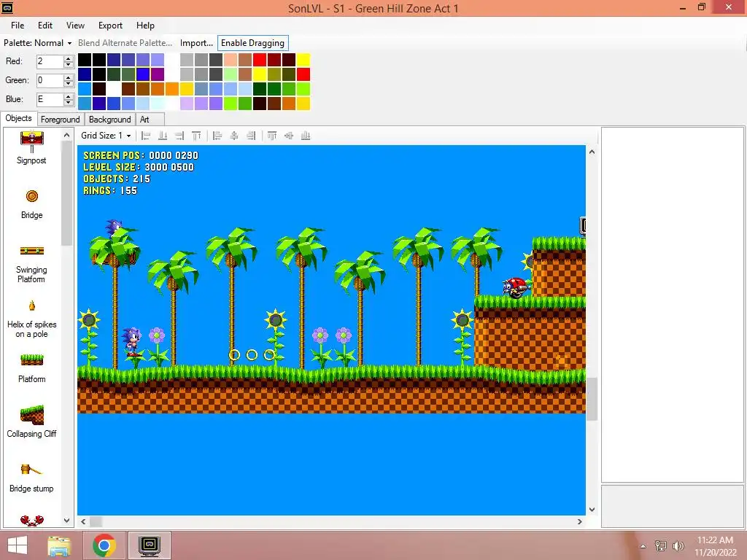Show hidden system tray icons arrow
747x560 pixels.
pos(643,546)
